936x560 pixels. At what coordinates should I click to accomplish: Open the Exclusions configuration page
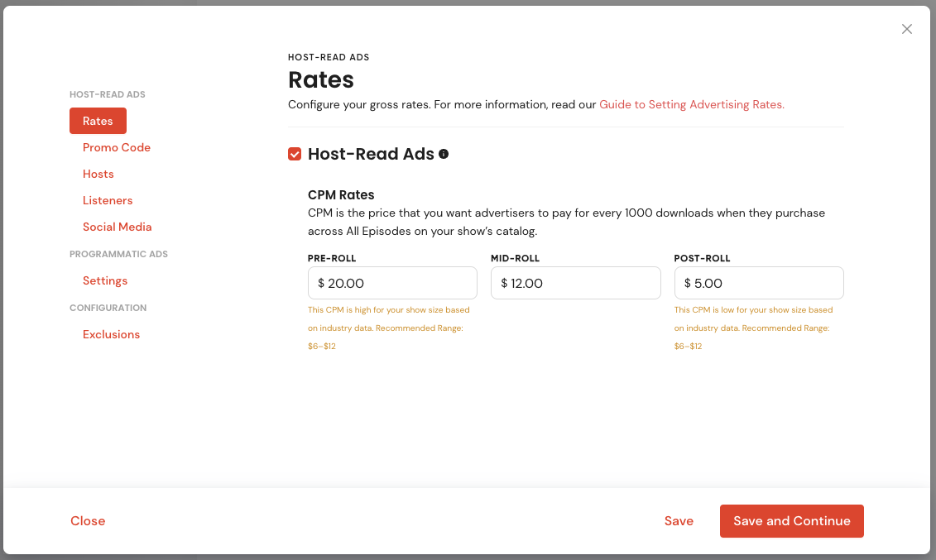[111, 334]
